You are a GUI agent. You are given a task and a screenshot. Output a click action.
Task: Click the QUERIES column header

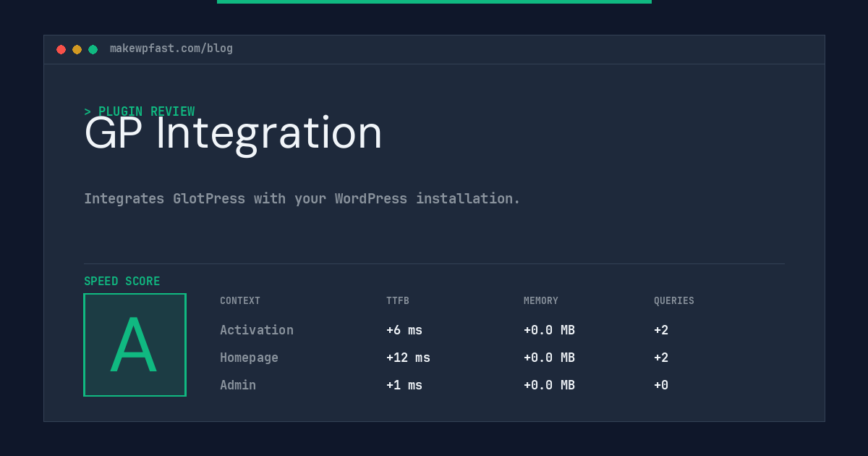[674, 301]
